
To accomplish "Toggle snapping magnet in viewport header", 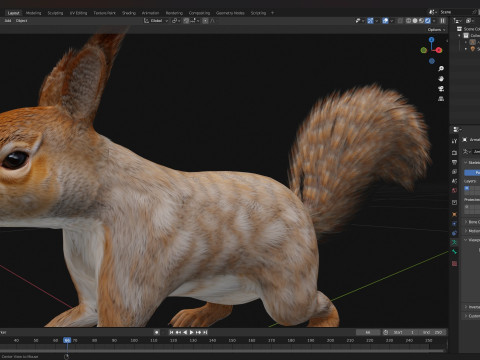I will coord(186,21).
